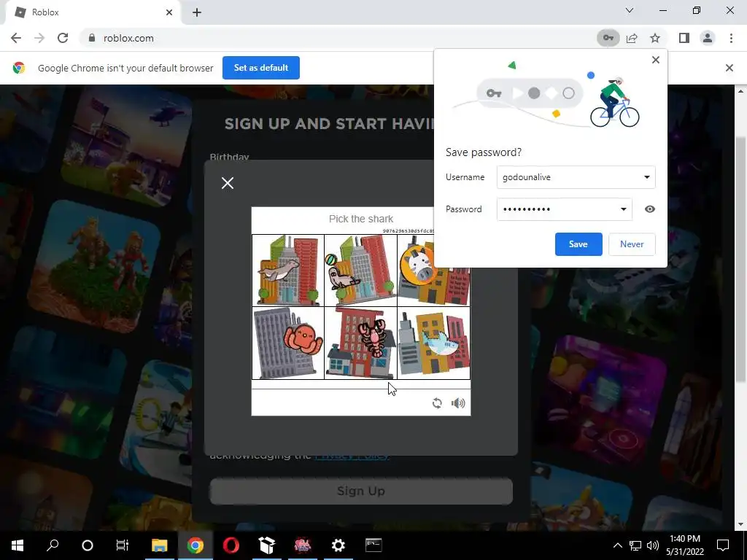Open Settings gear on taskbar
This screenshot has height=560, width=747.
pos(338,545)
